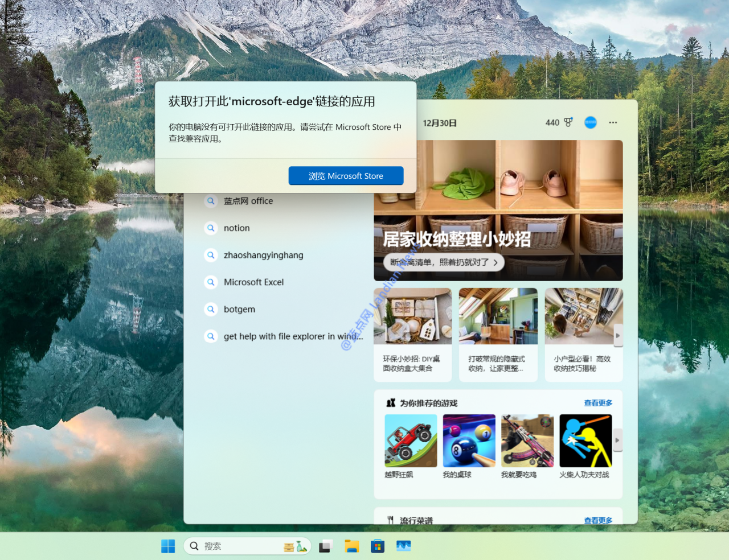Open the Rewards medal icon beside 440
Image resolution: width=729 pixels, height=560 pixels.
pos(568,122)
